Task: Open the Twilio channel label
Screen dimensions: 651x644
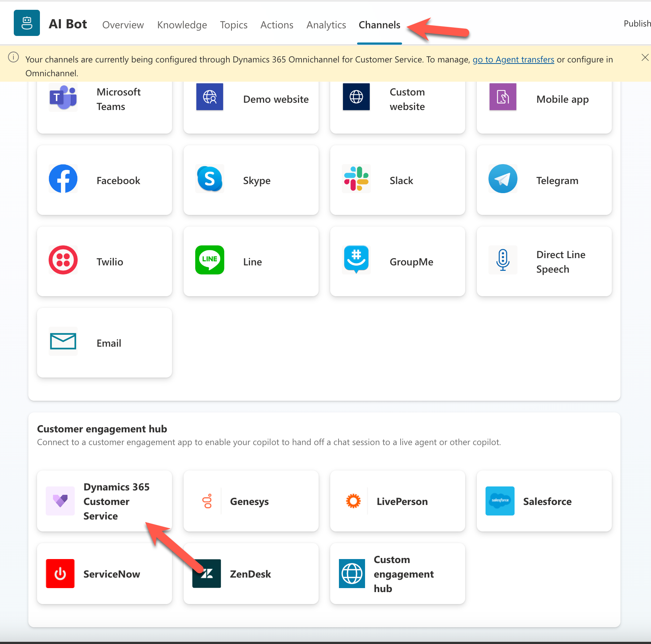Action: [110, 262]
